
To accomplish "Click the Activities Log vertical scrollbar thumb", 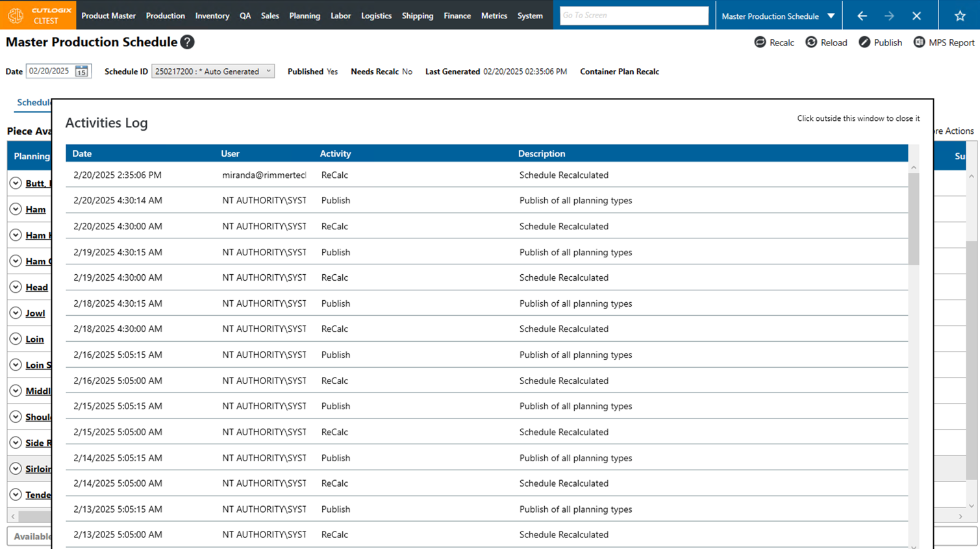I will pos(913,218).
